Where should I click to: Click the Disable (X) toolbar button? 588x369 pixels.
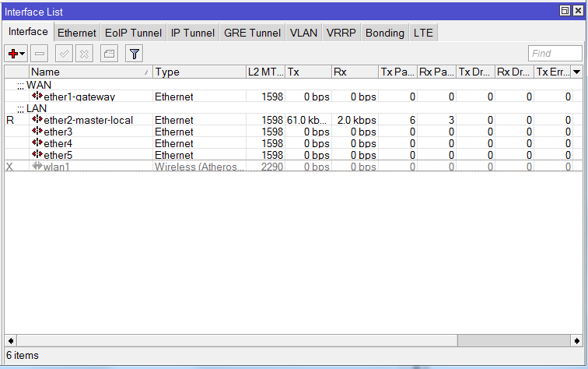coord(84,54)
